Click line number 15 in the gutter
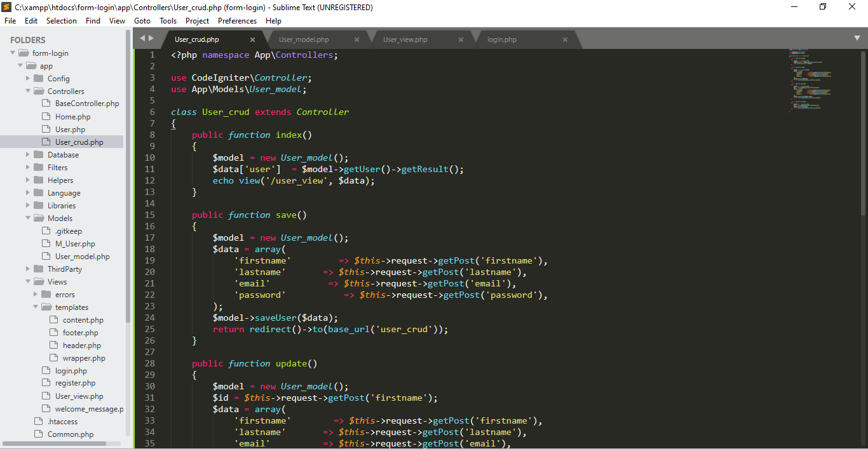The image size is (868, 449). (150, 215)
